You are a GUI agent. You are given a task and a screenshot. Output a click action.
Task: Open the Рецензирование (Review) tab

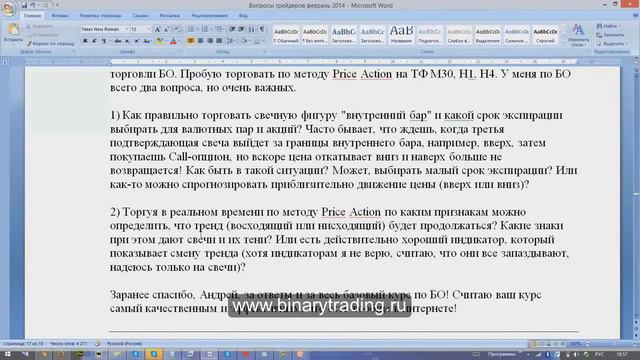209,16
